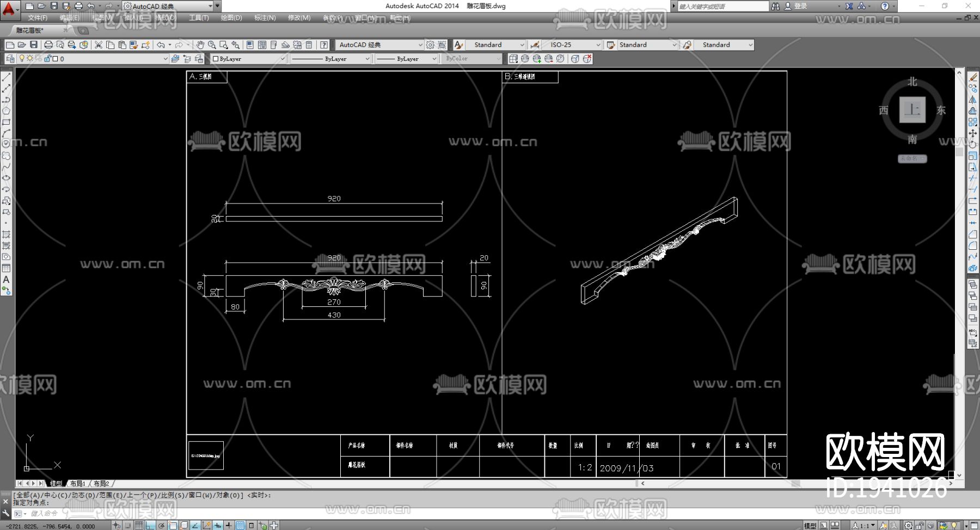Open the 文件(F) menu
Image resolution: width=980 pixels, height=530 pixels.
pyautogui.click(x=38, y=18)
